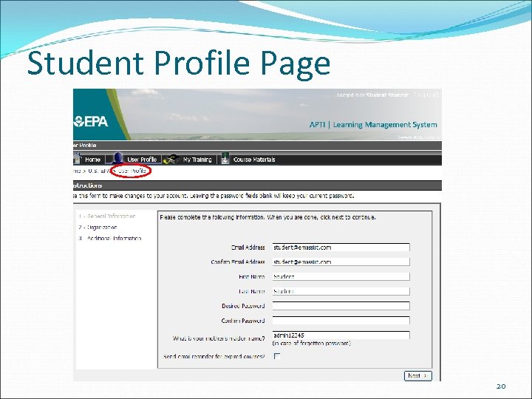This screenshot has width=532, height=399.
Task: Focus the Last Name field
Action: (341, 291)
